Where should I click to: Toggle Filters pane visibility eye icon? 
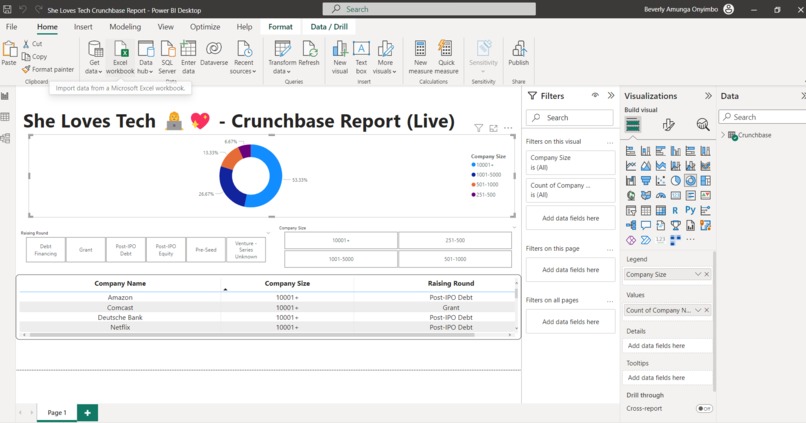(x=595, y=96)
